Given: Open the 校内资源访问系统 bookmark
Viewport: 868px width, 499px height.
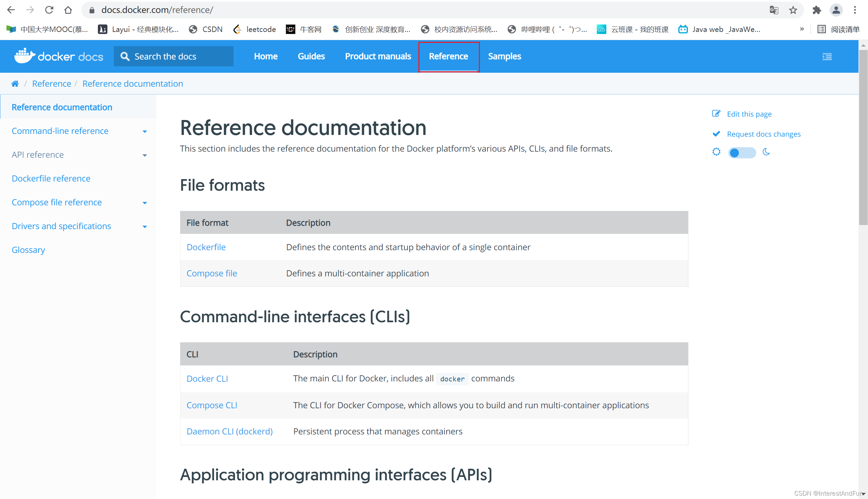Looking at the screenshot, I should coord(459,30).
